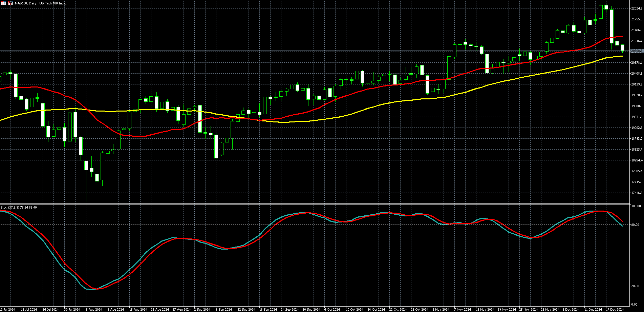Click the 19062.3 price scale value

pyautogui.click(x=637, y=128)
